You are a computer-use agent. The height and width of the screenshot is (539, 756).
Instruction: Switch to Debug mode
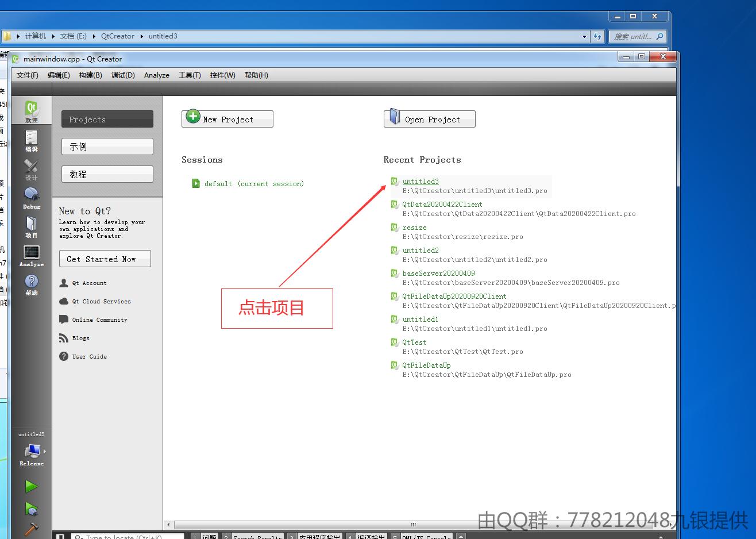[x=32, y=198]
